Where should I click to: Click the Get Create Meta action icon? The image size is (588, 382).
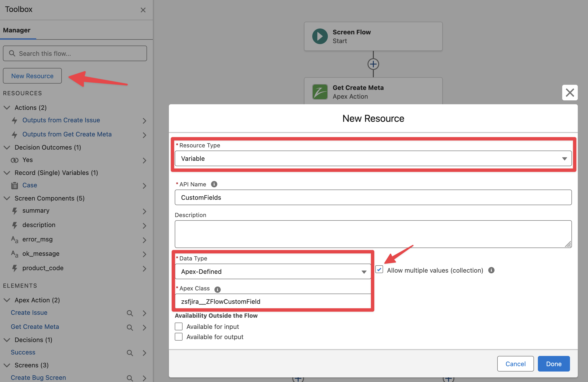click(320, 92)
